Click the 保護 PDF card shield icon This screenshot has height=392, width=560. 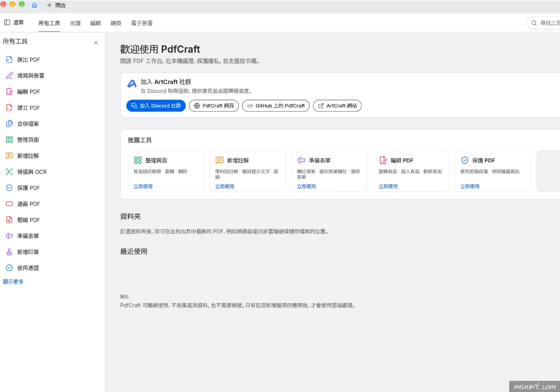[465, 160]
